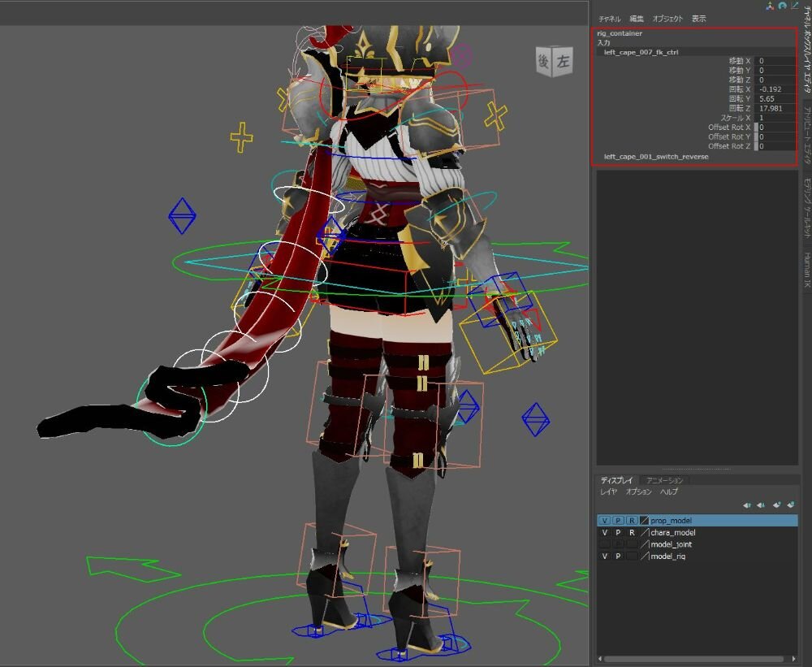Open the チャネル menu in channel box

(x=609, y=19)
